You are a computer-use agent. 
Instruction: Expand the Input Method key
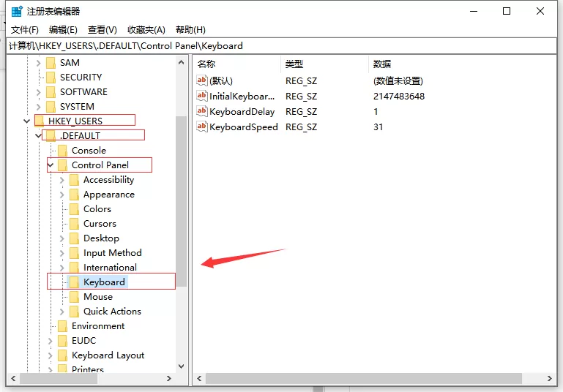click(x=61, y=253)
